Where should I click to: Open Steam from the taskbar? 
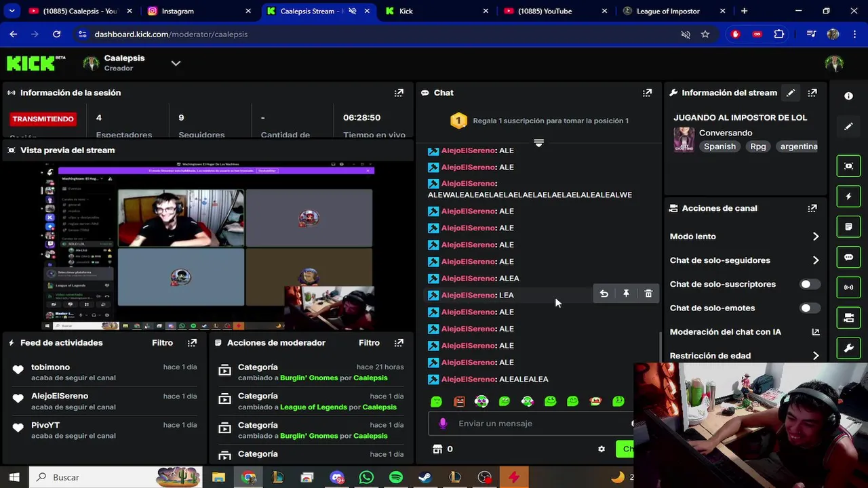tap(425, 477)
